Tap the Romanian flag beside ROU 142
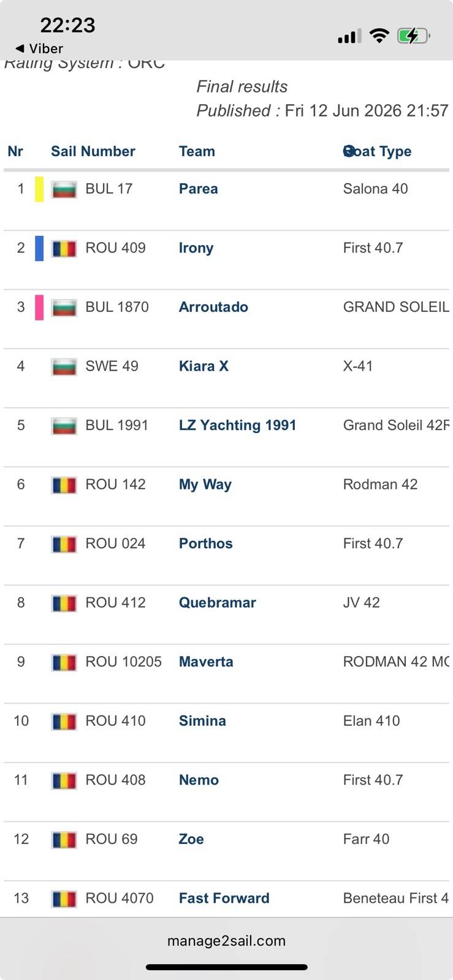 coord(64,485)
